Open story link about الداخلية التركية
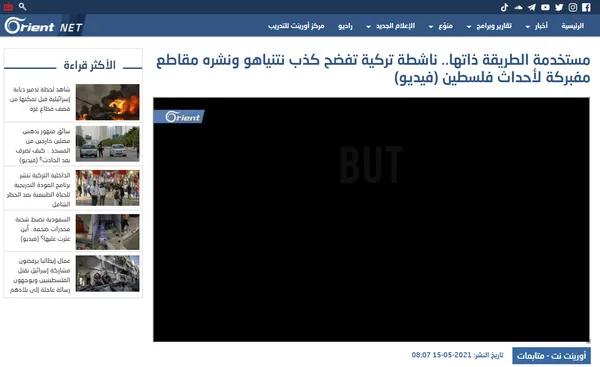This screenshot has height=367, width=600. click(39, 190)
